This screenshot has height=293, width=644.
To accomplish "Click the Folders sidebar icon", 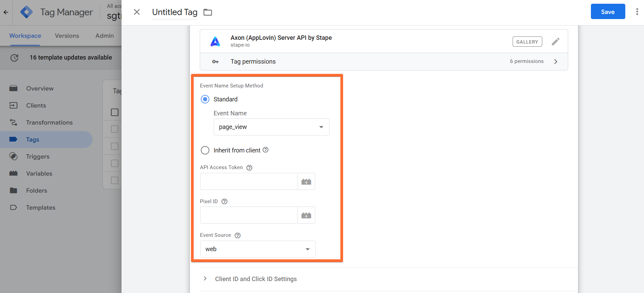I will coord(13,191).
